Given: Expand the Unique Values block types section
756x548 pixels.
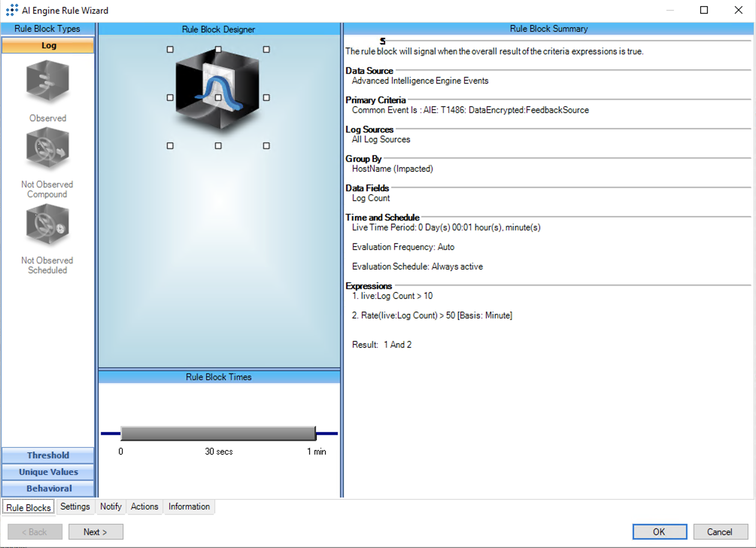Looking at the screenshot, I should point(48,472).
